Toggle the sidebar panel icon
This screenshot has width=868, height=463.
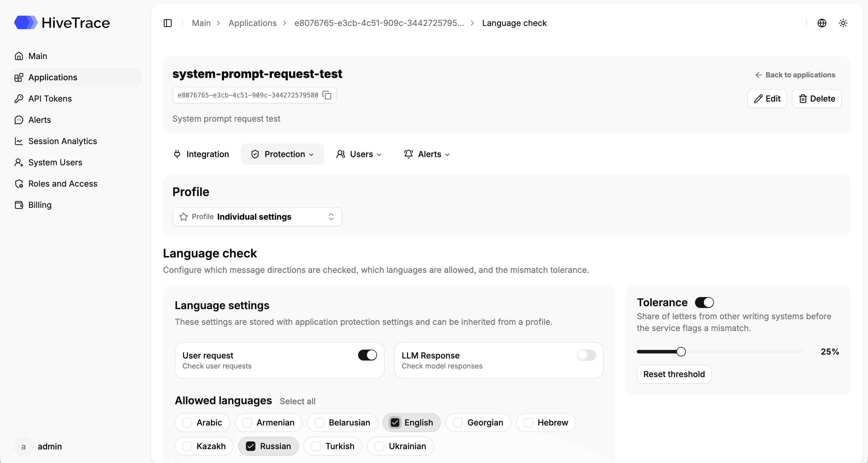tap(167, 23)
